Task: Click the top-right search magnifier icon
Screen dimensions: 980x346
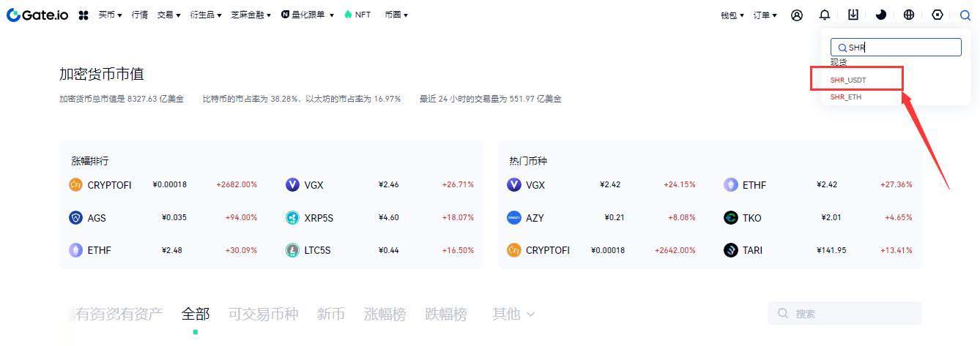Action: point(965,15)
